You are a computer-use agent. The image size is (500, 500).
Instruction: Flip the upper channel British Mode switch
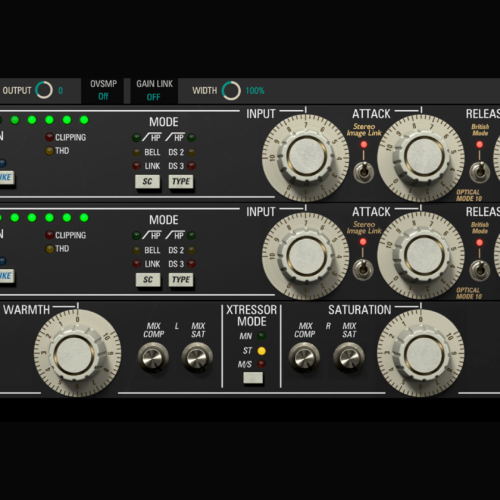(479, 171)
